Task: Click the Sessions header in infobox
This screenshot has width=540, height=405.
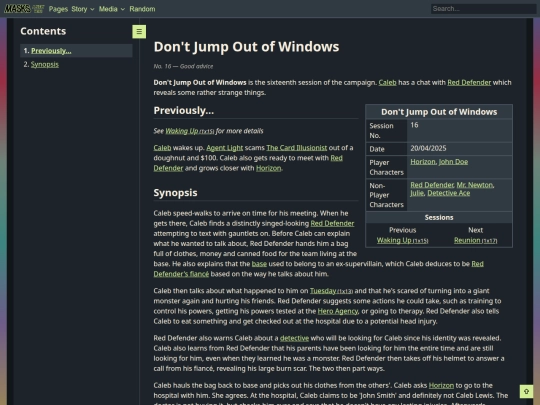Action: pos(439,218)
